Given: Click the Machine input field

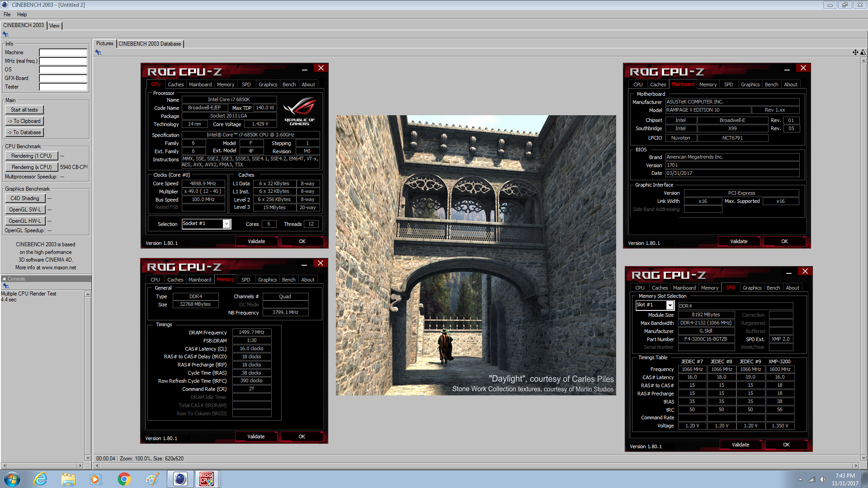Looking at the screenshot, I should (x=63, y=52).
